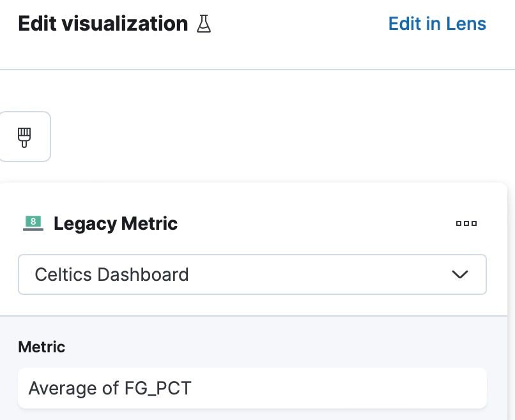Click the green Legacy Metric chart icon
The width and height of the screenshot is (515, 420).
tap(33, 223)
